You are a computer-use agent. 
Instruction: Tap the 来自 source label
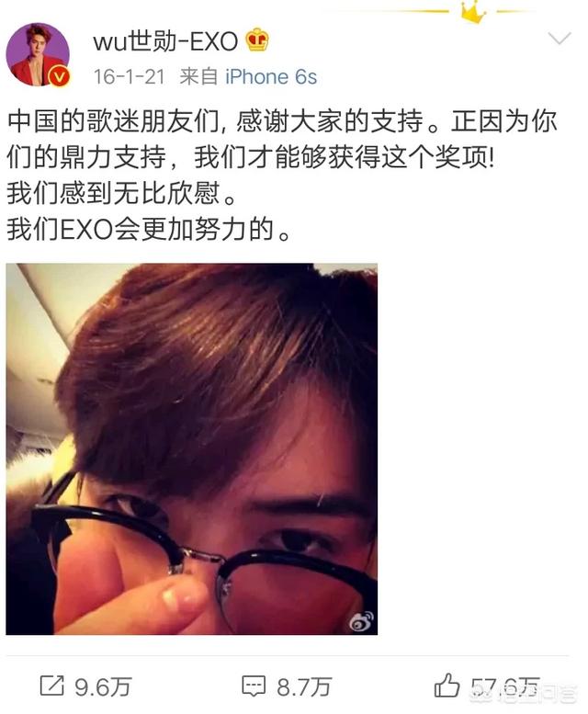point(198,76)
